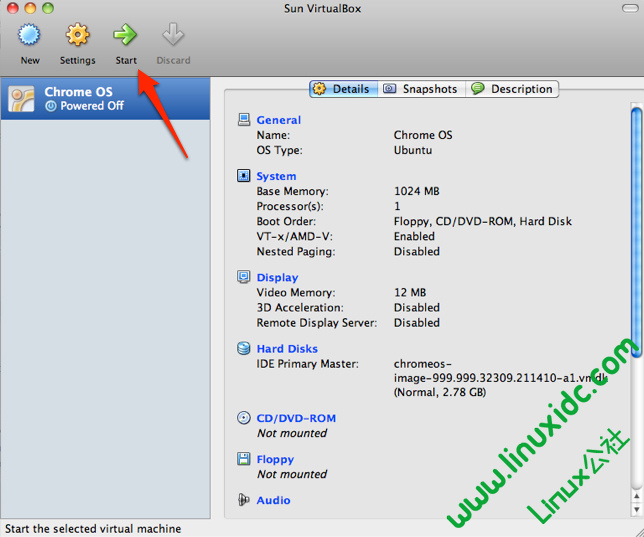Viewport: 644px width, 537px height.
Task: Switch to the Description tab
Action: [512, 89]
